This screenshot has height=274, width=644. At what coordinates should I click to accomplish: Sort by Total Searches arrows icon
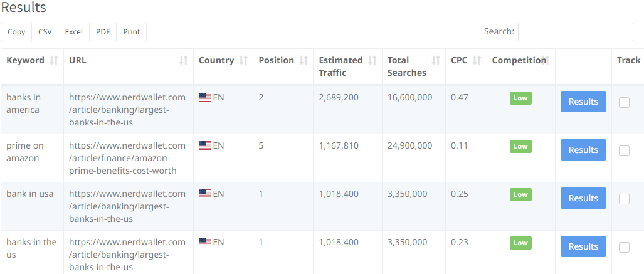(436, 60)
